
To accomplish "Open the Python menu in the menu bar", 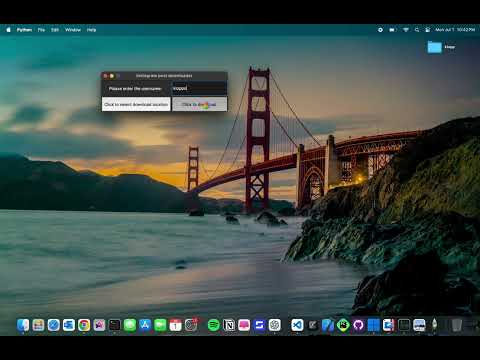I will coord(24,30).
